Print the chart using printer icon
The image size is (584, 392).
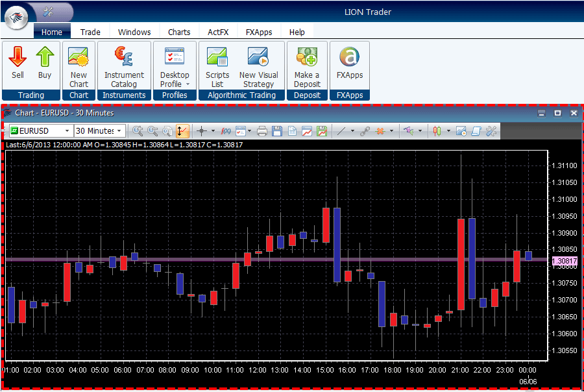(x=262, y=131)
